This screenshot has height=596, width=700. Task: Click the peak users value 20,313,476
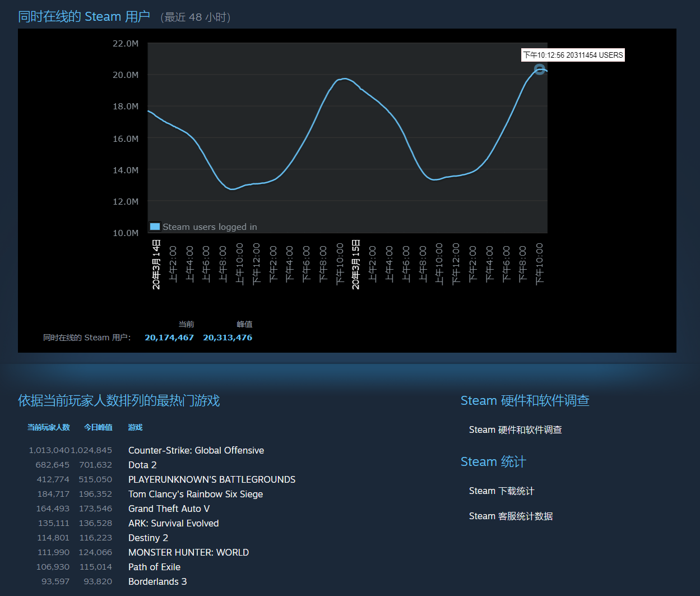coord(228,338)
